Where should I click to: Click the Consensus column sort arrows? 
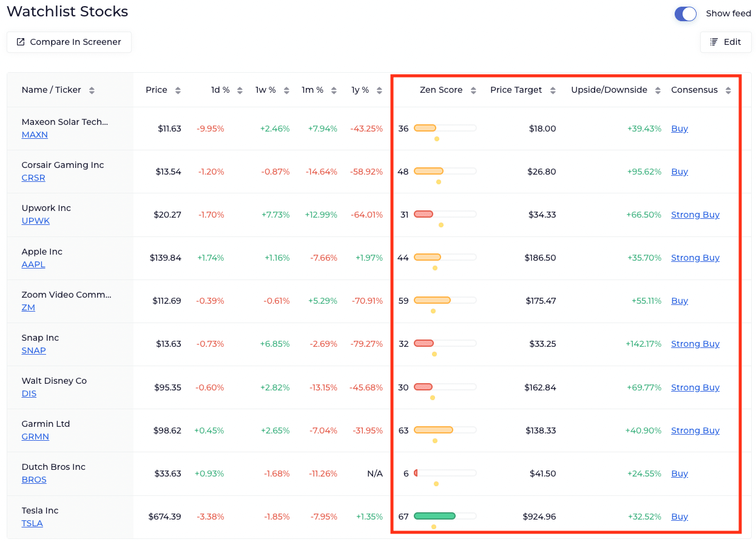coord(728,90)
